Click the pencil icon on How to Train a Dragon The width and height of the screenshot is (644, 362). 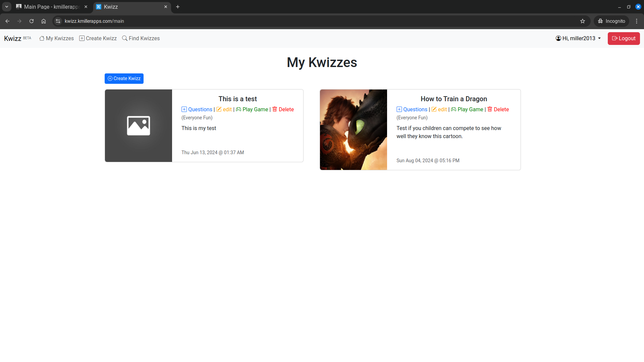pyautogui.click(x=434, y=109)
